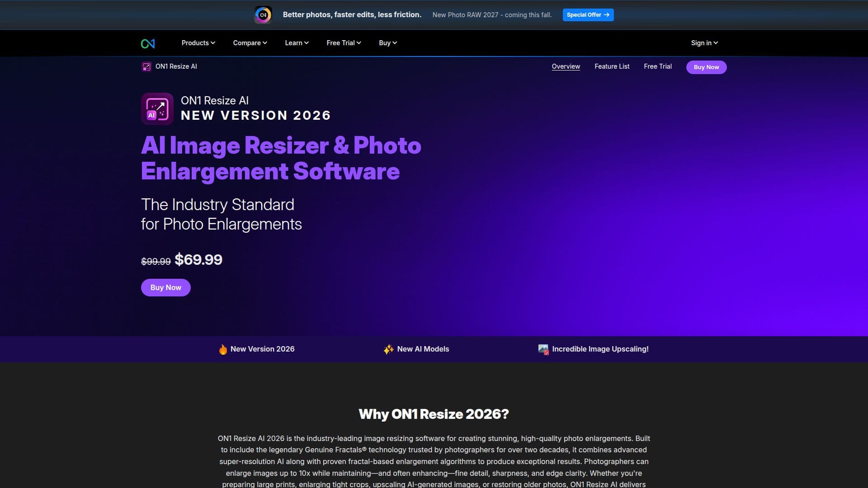Click the 'New AI Models' feature label

(x=423, y=349)
